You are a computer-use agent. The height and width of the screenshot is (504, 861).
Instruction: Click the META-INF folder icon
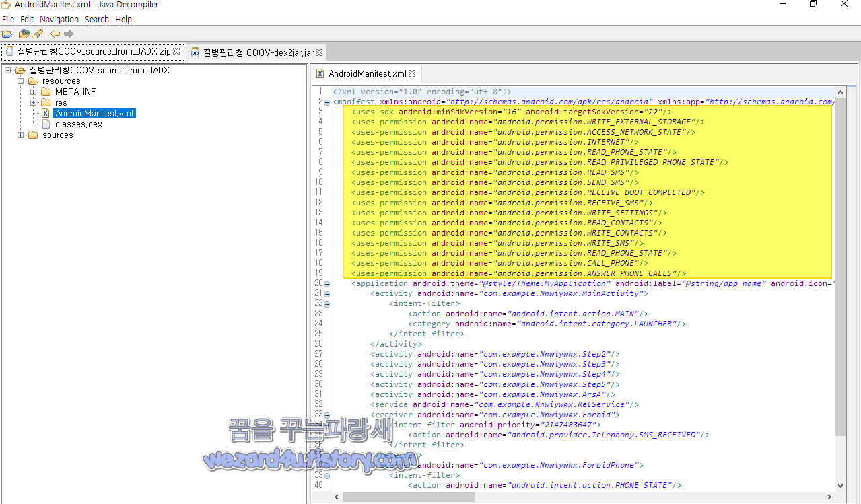(x=46, y=92)
